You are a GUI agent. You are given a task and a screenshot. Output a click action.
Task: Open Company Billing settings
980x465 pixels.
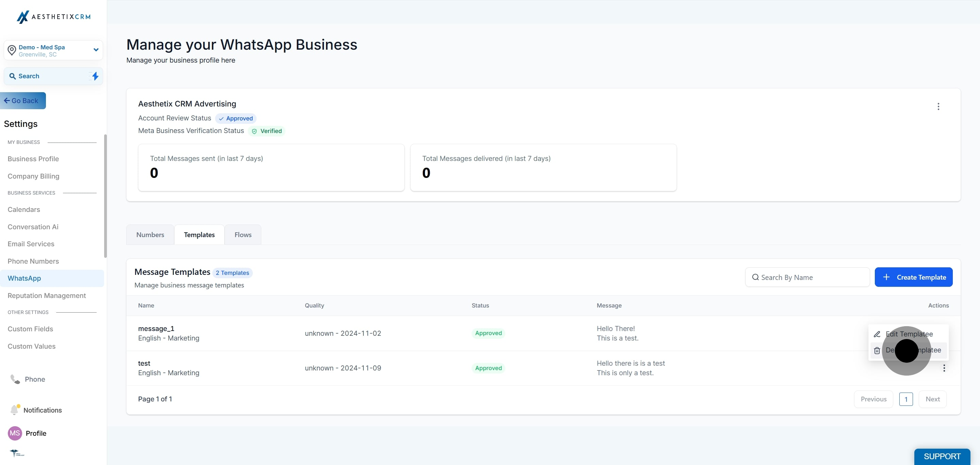coord(33,176)
